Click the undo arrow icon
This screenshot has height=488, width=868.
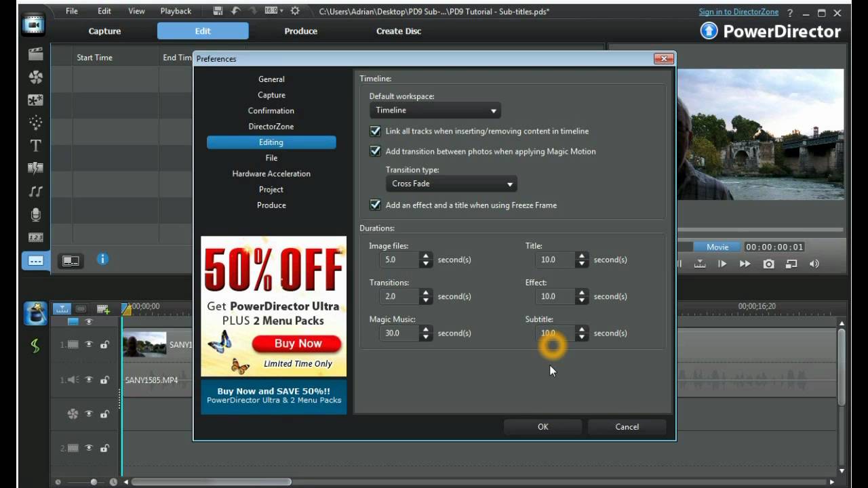point(236,11)
